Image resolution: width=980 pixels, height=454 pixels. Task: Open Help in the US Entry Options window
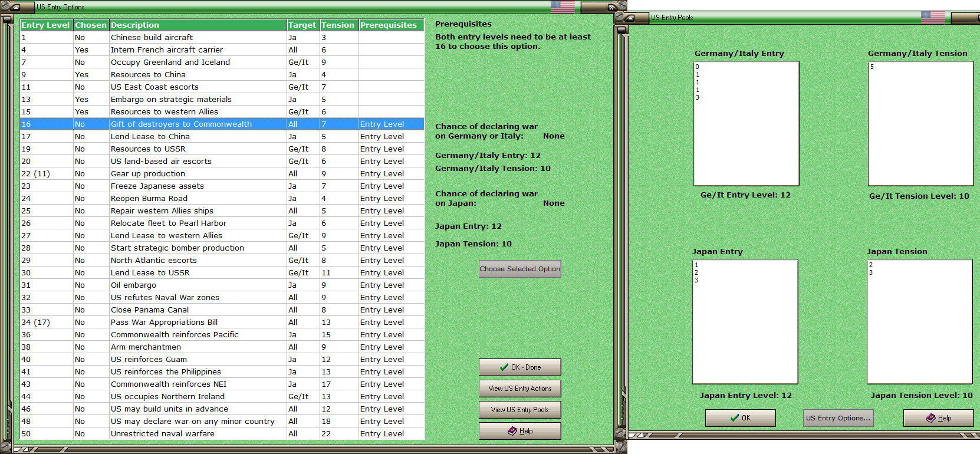(x=520, y=431)
